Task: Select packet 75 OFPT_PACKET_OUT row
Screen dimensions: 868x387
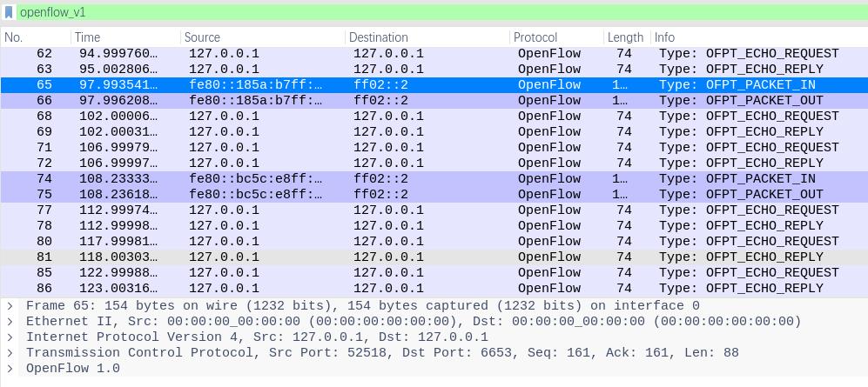Action: (434, 194)
